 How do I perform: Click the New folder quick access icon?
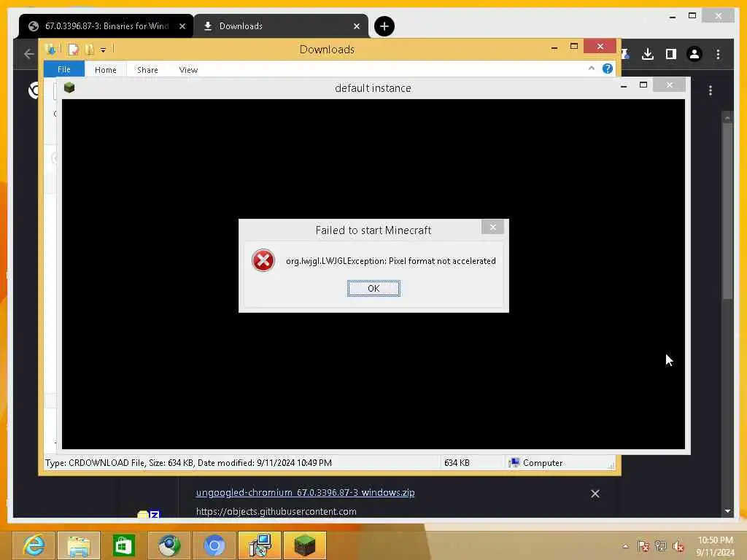[89, 49]
